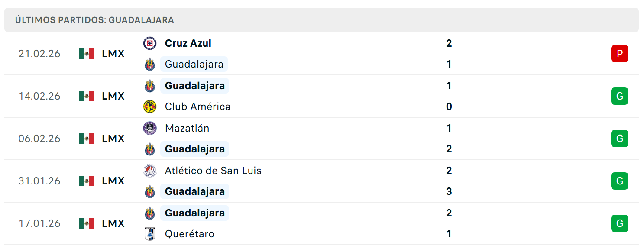Click the Club América team crest
The height and width of the screenshot is (252, 644).
(150, 107)
